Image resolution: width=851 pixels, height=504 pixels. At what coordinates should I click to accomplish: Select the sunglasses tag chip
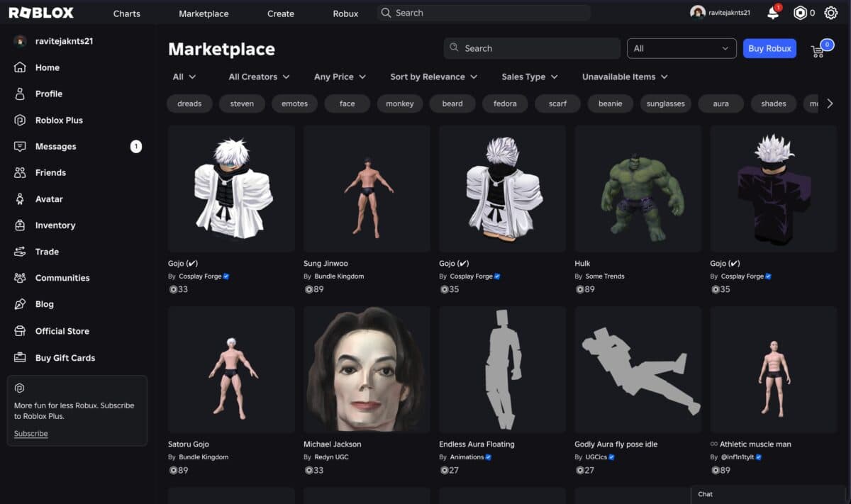666,103
